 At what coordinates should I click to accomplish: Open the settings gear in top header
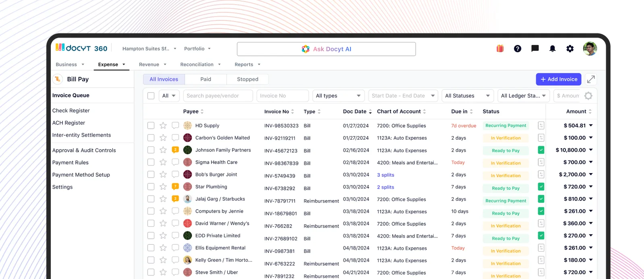(570, 49)
